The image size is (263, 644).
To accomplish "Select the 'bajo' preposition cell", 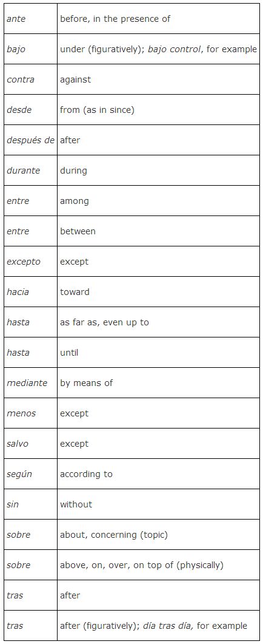I will tap(31, 49).
